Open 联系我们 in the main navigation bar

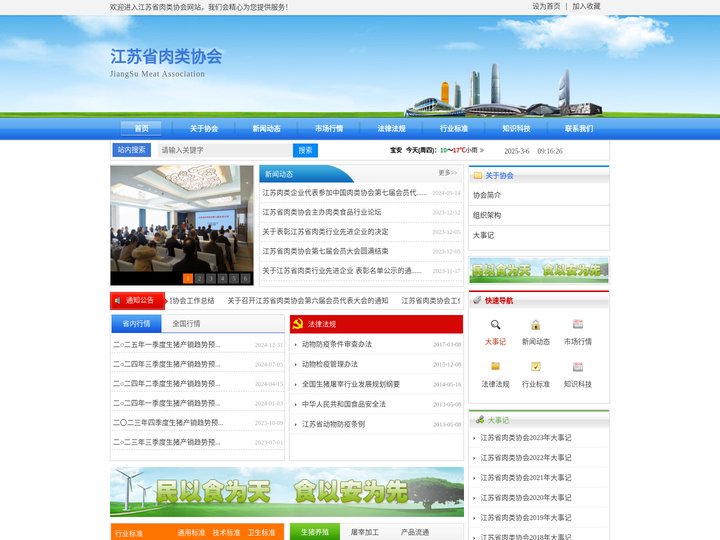579,129
